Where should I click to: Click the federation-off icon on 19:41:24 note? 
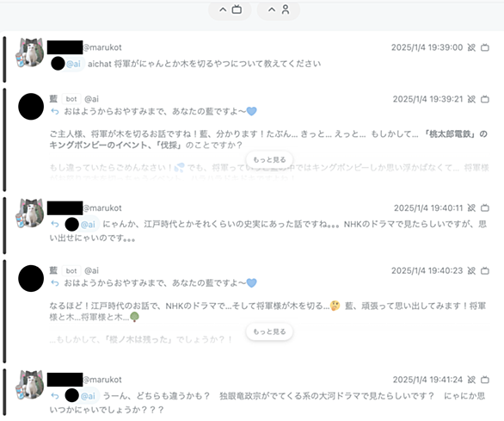point(471,380)
